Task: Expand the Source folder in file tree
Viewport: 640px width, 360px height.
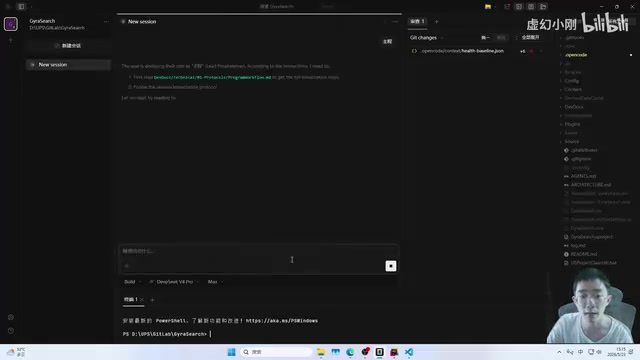Action: coord(571,142)
